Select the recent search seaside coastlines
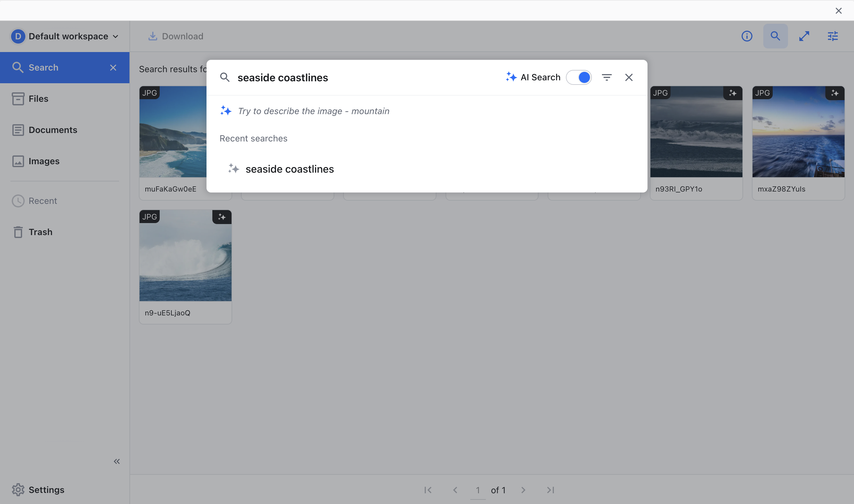854x504 pixels. click(x=289, y=169)
